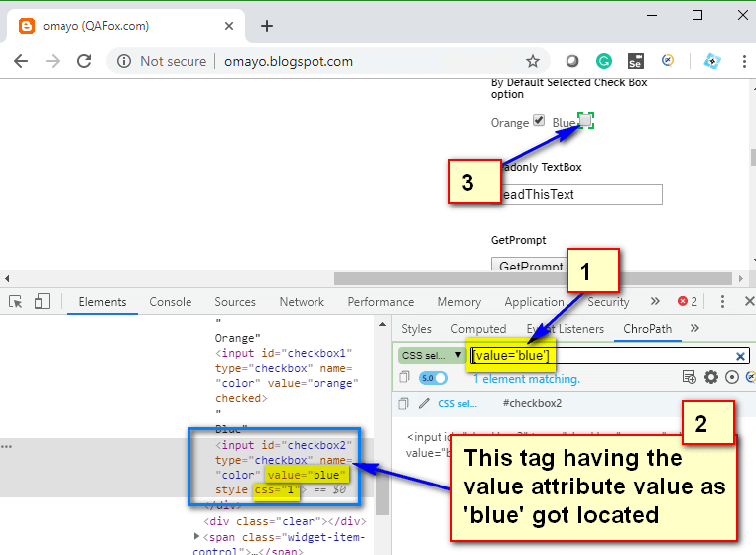Copy the selector in the ChroPath header
The width and height of the screenshot is (756, 555).
pyautogui.click(x=404, y=377)
